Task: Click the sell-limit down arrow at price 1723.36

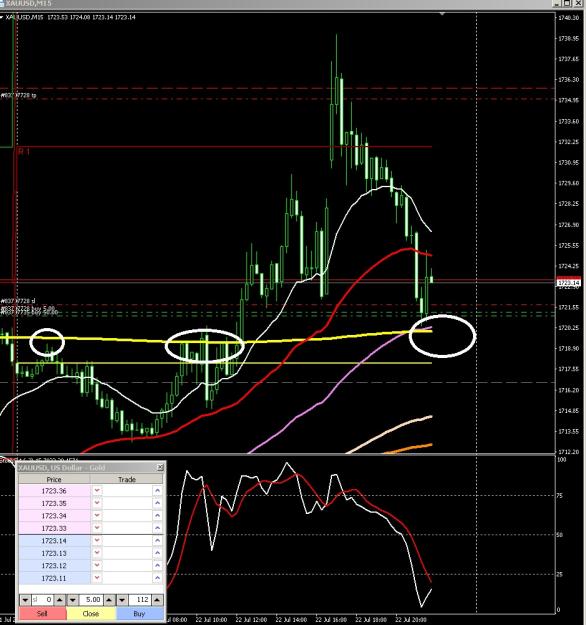Action: pos(97,491)
